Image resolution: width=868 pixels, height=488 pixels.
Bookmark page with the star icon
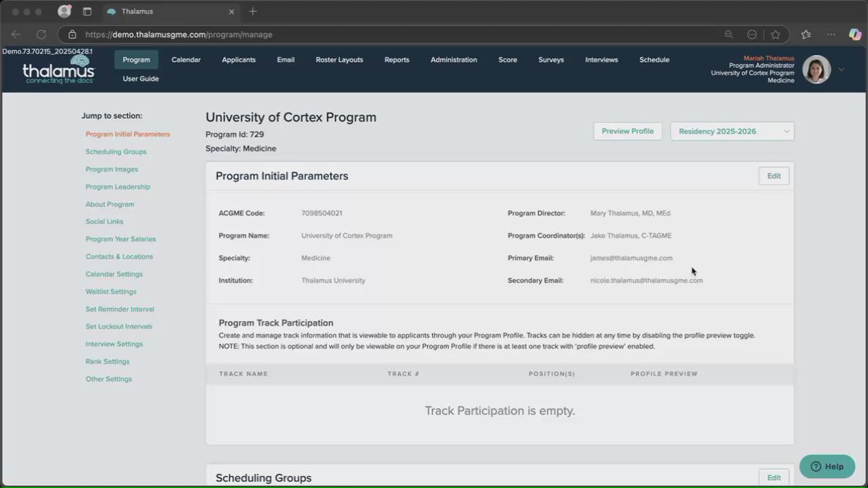775,35
